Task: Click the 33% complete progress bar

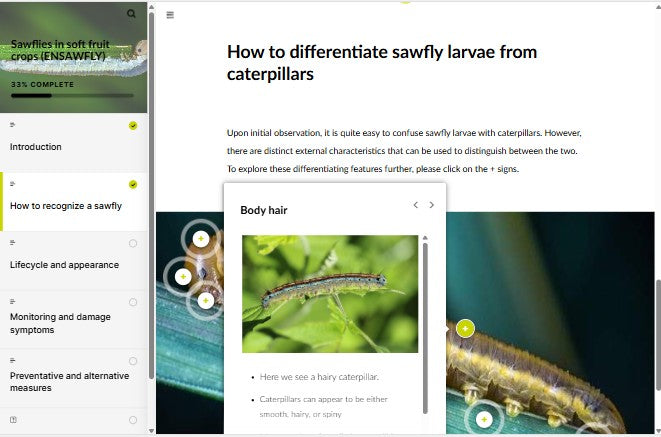Action: pos(72,96)
